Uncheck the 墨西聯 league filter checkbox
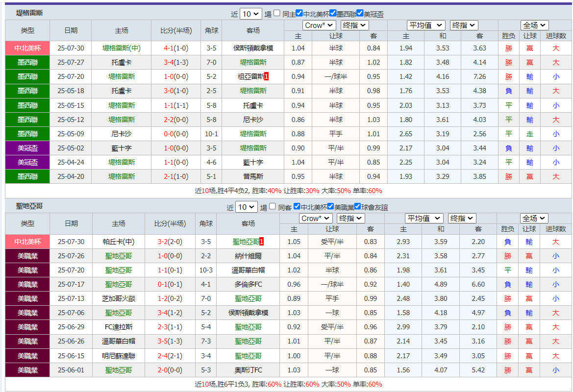 pos(332,14)
